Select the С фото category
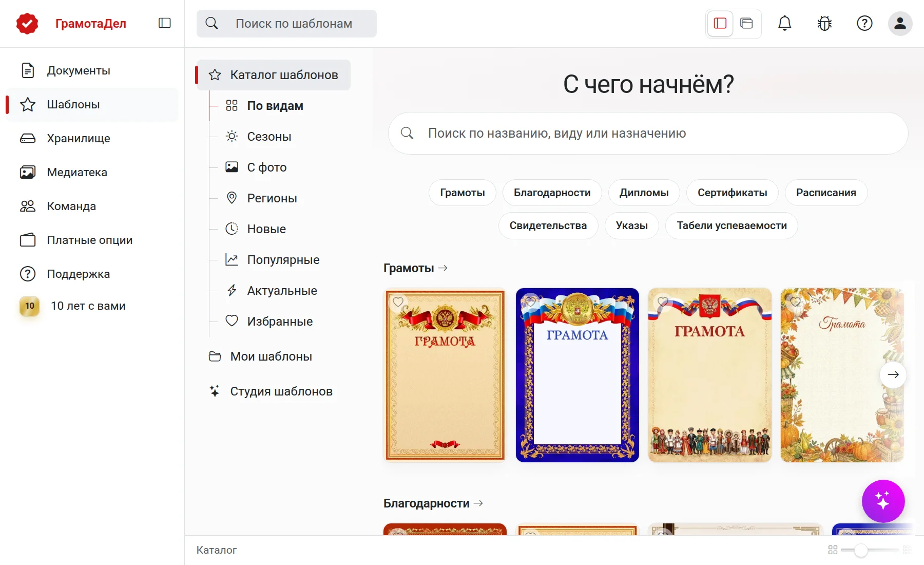 (x=256, y=167)
